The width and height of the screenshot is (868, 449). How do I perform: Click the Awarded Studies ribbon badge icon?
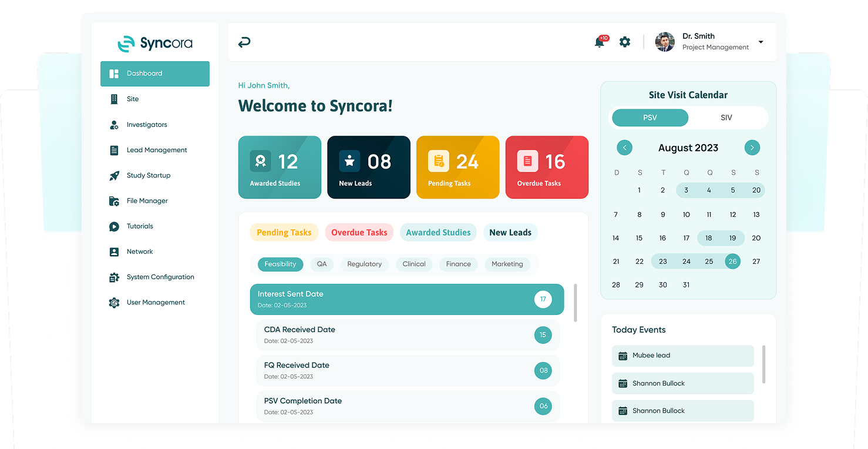pyautogui.click(x=261, y=161)
